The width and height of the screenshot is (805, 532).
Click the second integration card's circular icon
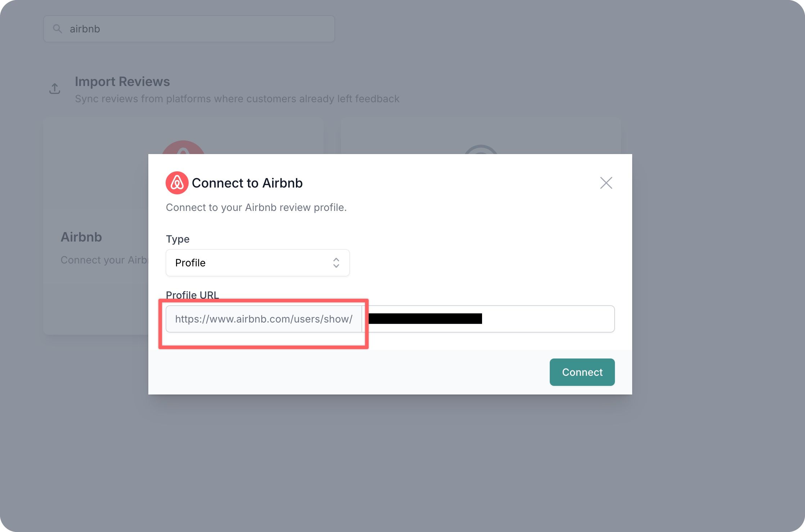pos(481,149)
